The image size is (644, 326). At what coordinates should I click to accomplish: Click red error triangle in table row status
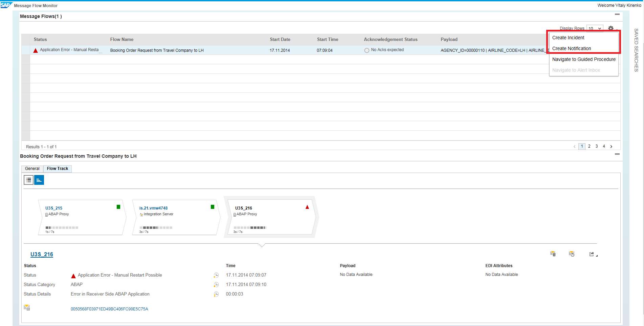pyautogui.click(x=36, y=50)
